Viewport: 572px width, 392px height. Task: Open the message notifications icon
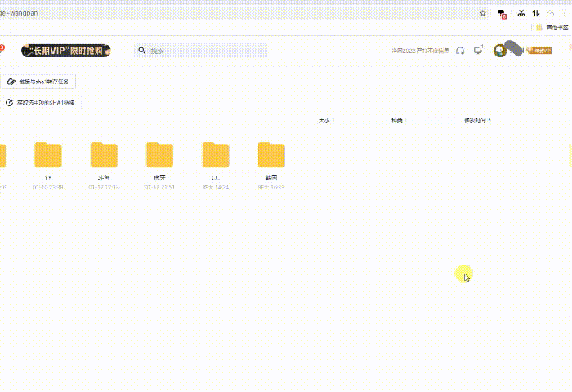point(478,51)
